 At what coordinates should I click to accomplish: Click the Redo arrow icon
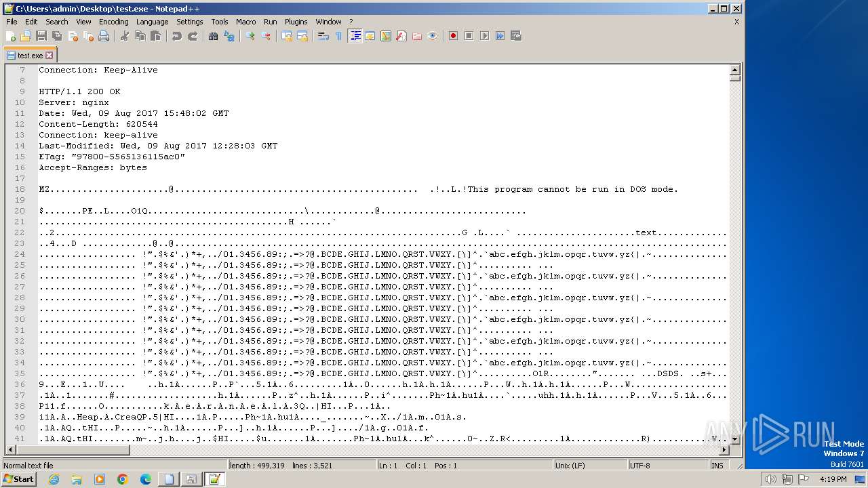(x=193, y=36)
